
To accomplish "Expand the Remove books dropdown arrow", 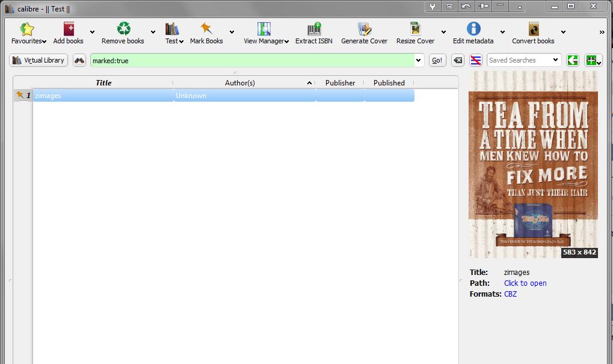I will [153, 32].
